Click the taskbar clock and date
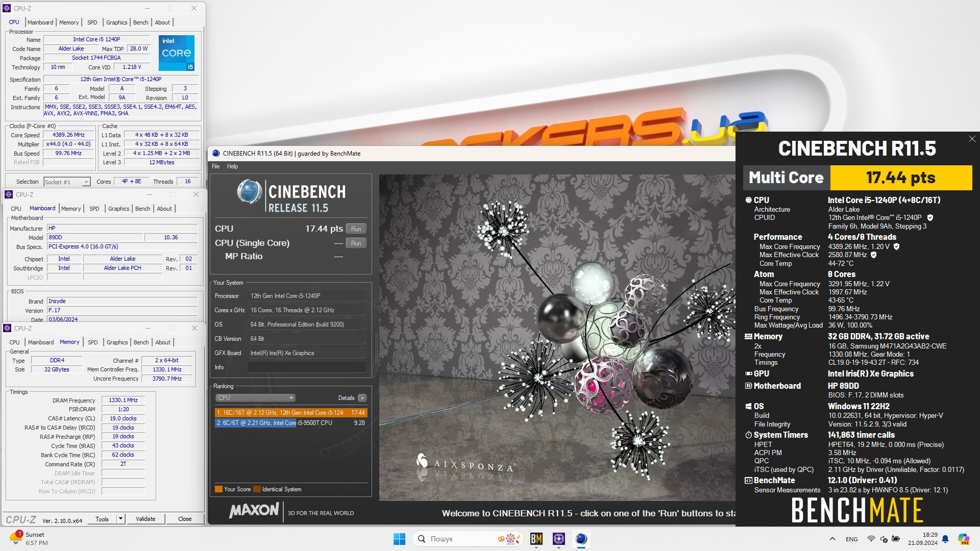Viewport: 980px width, 551px height. point(923,539)
